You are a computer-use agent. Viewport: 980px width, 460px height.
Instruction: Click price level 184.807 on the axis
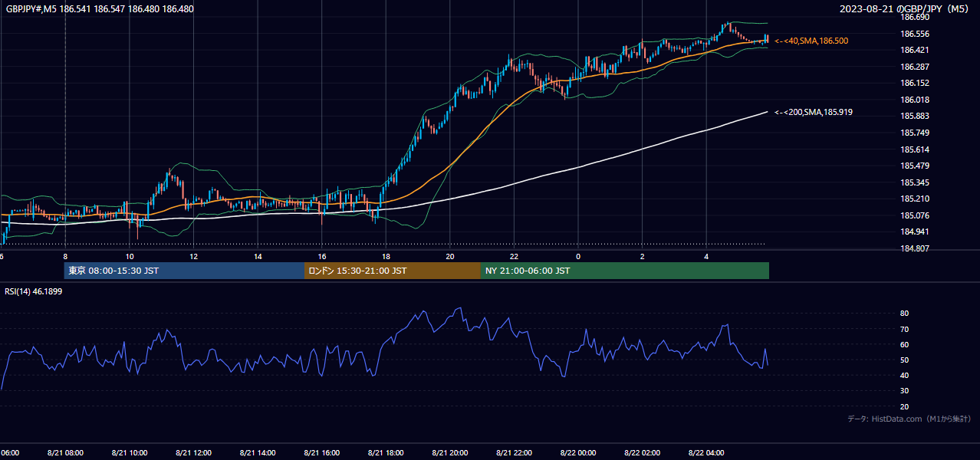point(915,248)
